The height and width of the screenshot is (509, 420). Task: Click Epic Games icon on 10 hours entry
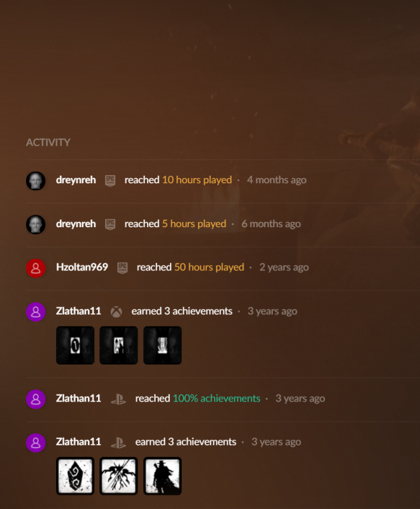coord(110,181)
